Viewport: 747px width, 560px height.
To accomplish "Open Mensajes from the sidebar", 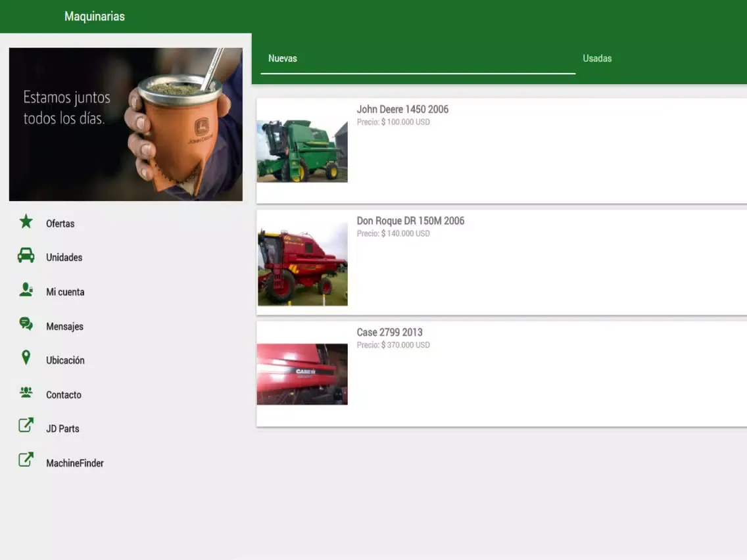I will pos(65,327).
